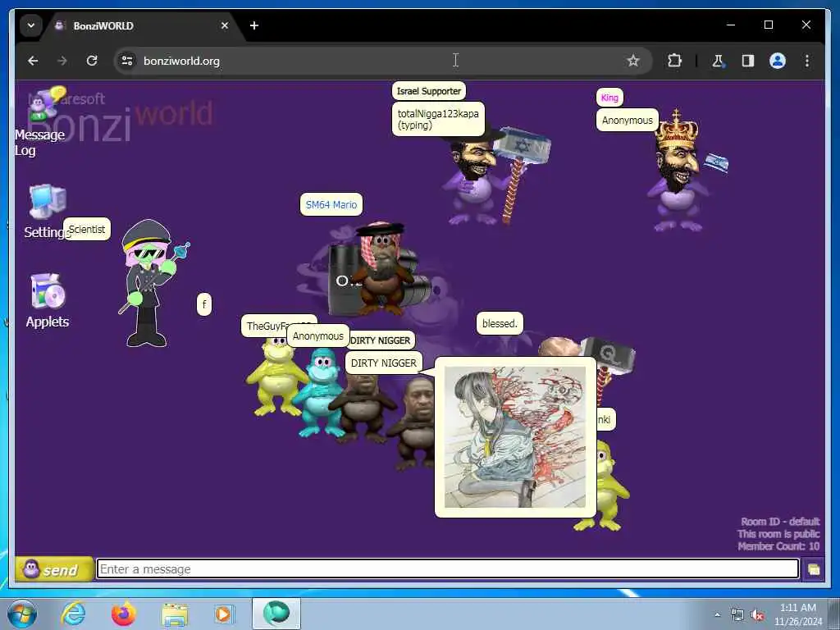The image size is (840, 630).
Task: Click the 'Member Count: 10' text
Action: coord(778,546)
